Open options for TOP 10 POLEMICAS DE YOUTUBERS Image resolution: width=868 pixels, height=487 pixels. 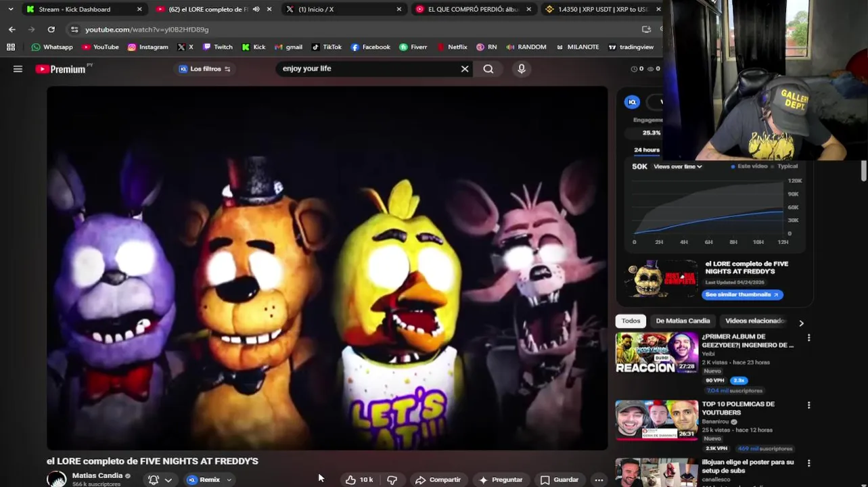tap(808, 405)
